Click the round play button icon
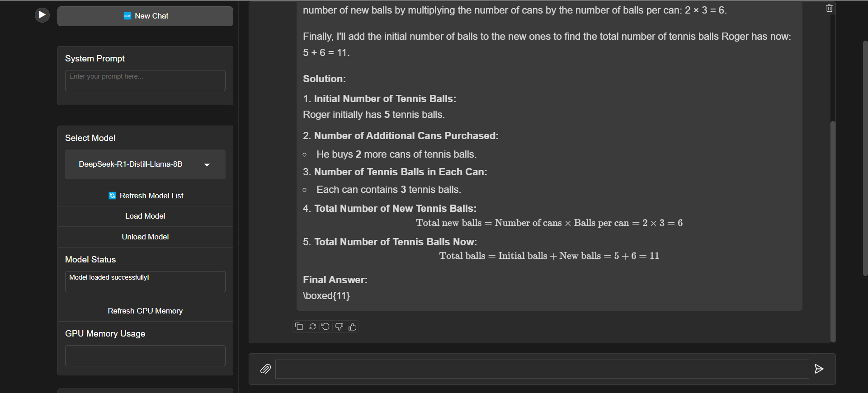The image size is (868, 393). [x=42, y=15]
